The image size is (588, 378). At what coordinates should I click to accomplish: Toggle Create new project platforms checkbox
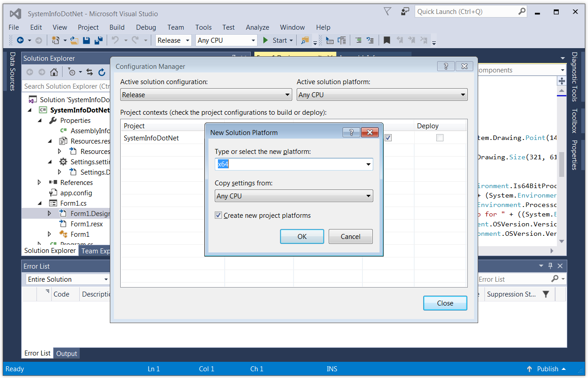point(218,216)
